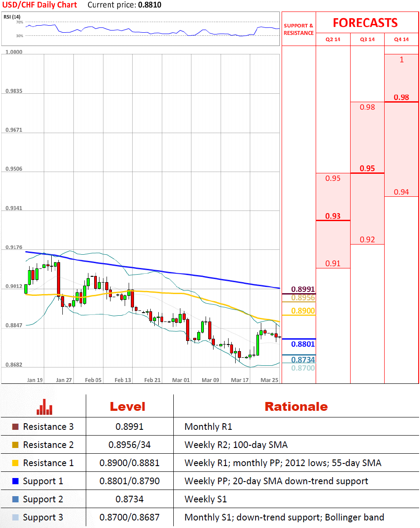Screen dimensions: 420x528
Task: Click the 0.8956 resistance level label
Action: (x=303, y=297)
